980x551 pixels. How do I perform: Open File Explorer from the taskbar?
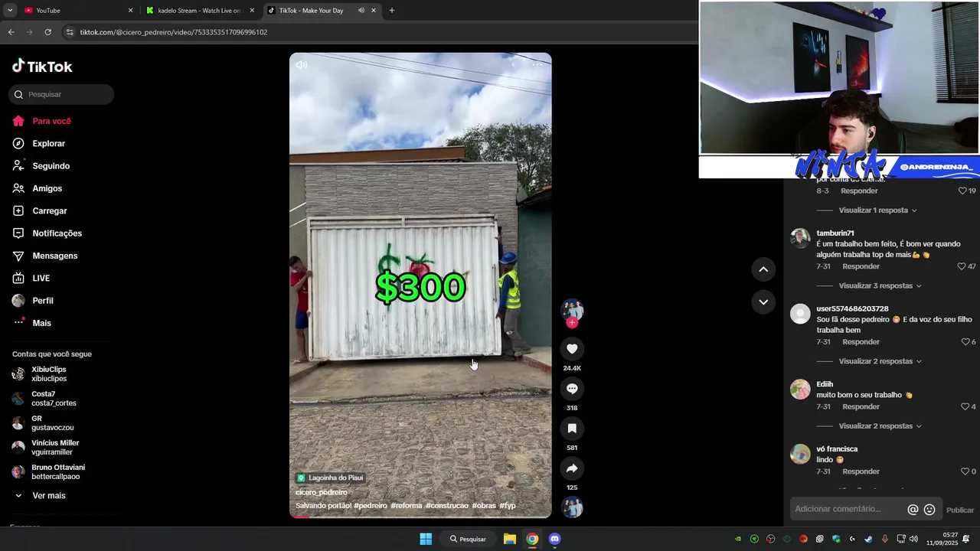click(510, 539)
